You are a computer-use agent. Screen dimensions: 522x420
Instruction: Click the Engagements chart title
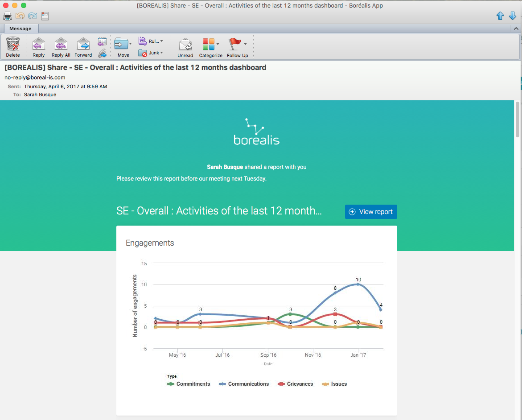(x=150, y=243)
